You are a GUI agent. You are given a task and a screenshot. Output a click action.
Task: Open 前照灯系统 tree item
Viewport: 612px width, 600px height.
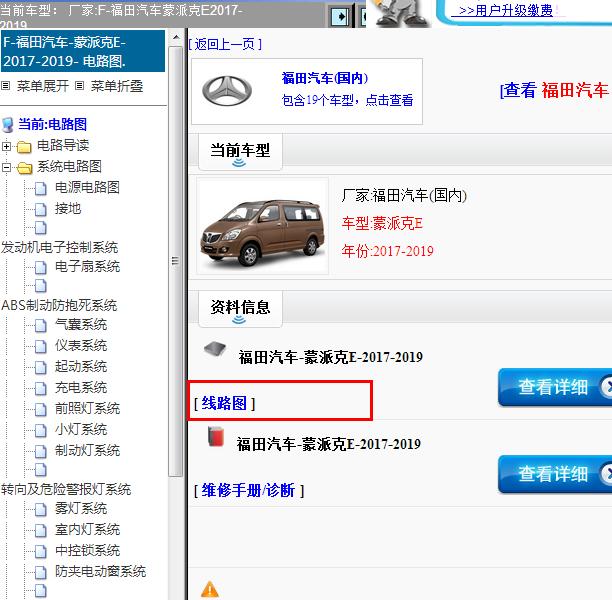[87, 408]
